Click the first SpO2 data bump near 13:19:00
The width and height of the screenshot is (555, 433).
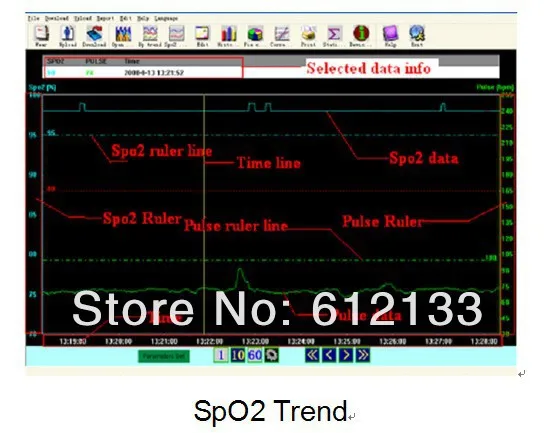tap(82, 107)
